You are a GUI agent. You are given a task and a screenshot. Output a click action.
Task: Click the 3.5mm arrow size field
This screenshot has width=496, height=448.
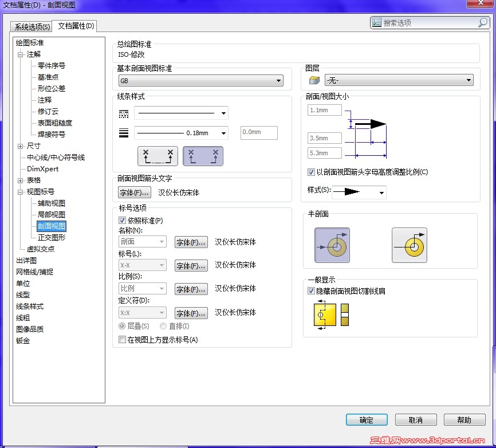coord(325,138)
